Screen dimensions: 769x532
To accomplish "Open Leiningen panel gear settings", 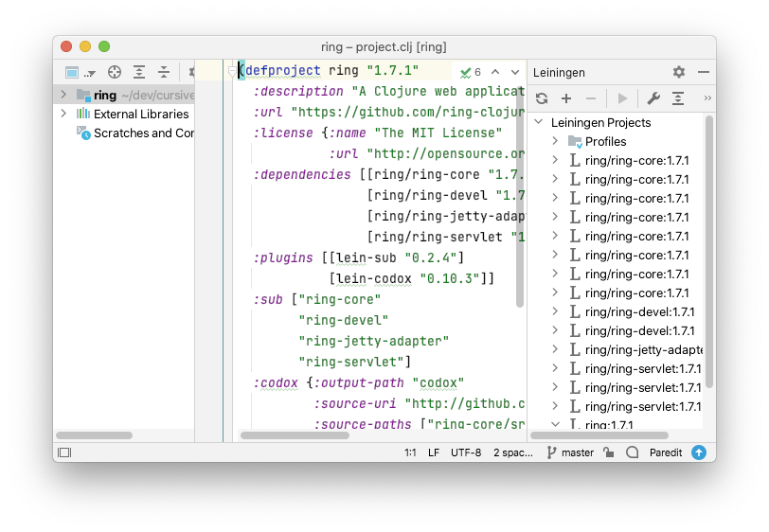I will click(x=679, y=72).
